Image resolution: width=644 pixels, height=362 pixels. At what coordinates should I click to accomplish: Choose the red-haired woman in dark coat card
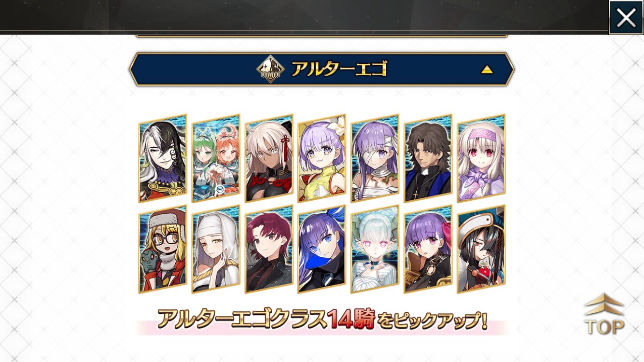(x=269, y=250)
